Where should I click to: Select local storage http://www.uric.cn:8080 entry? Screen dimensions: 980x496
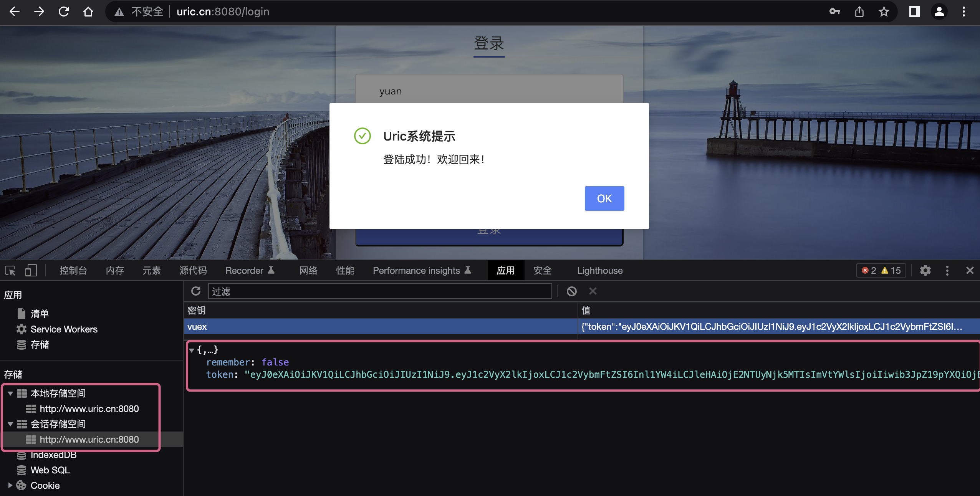[x=89, y=409]
